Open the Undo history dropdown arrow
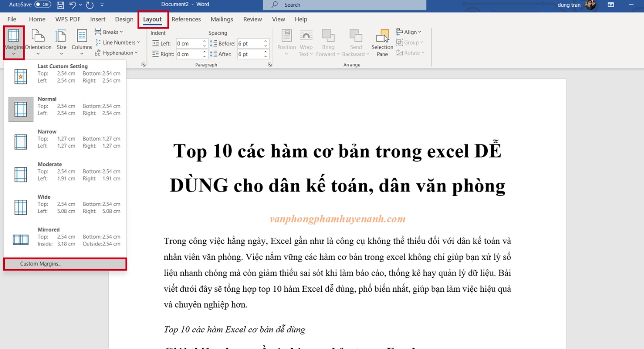Viewport: 644px width, 349px height. click(80, 5)
